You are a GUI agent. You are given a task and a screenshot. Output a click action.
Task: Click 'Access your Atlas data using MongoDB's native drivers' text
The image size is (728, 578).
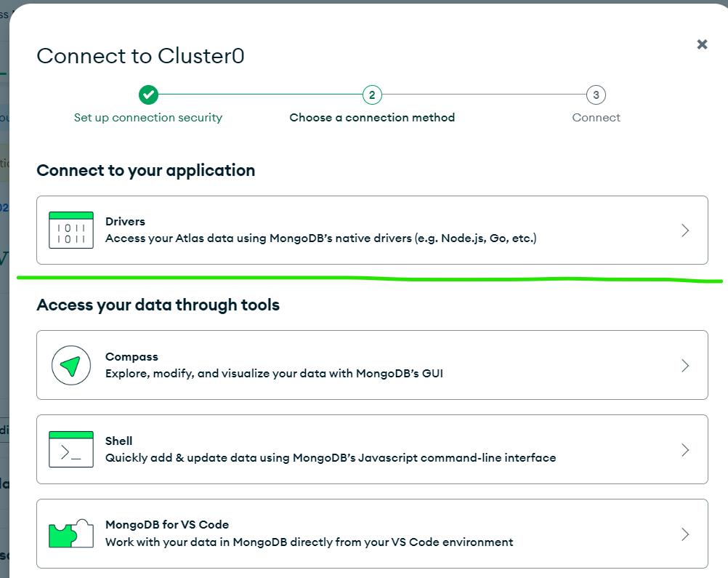pos(321,238)
